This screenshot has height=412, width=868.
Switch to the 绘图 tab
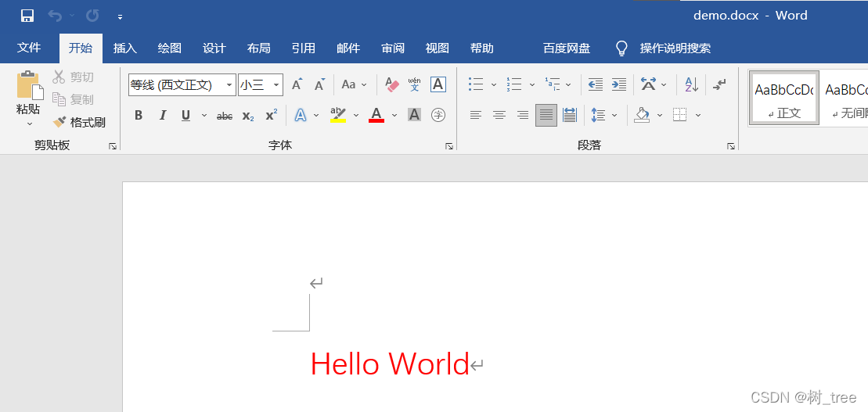coord(169,48)
